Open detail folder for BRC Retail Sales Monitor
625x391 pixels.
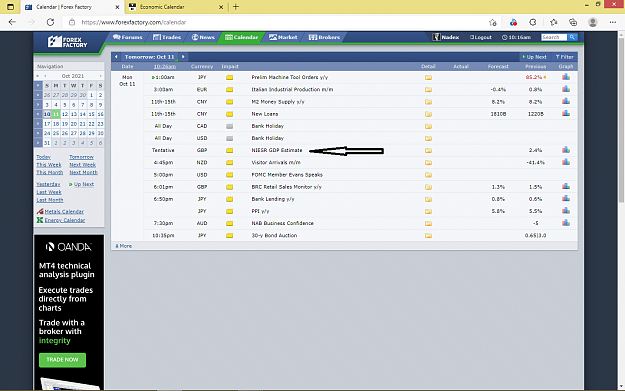[428, 187]
